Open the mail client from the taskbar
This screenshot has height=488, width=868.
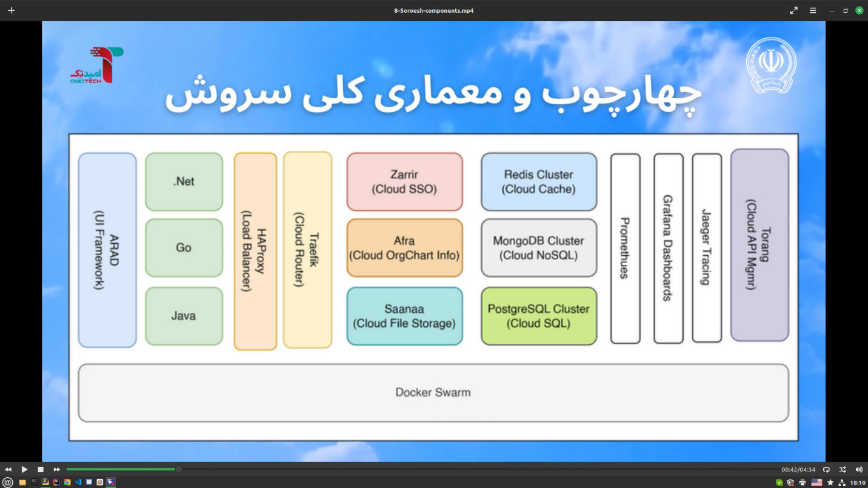89,483
